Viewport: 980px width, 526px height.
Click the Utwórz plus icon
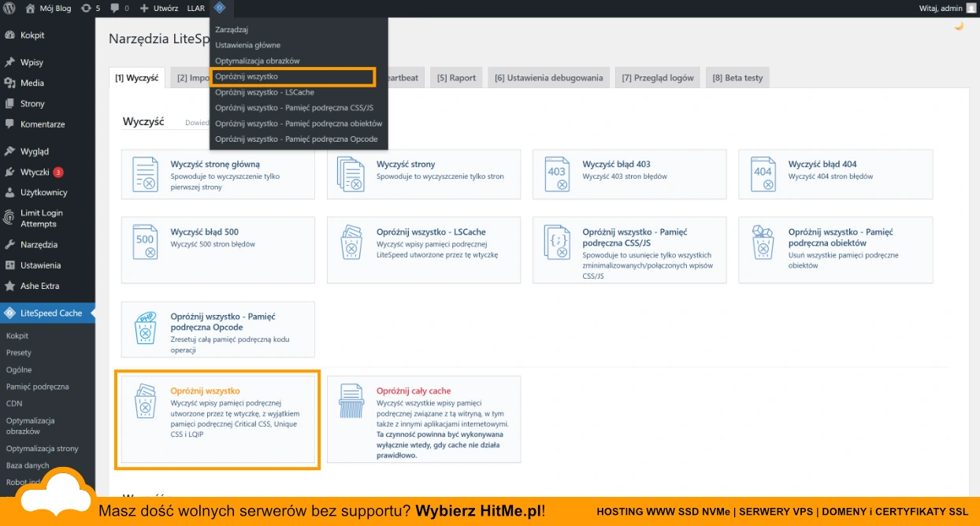pos(144,8)
